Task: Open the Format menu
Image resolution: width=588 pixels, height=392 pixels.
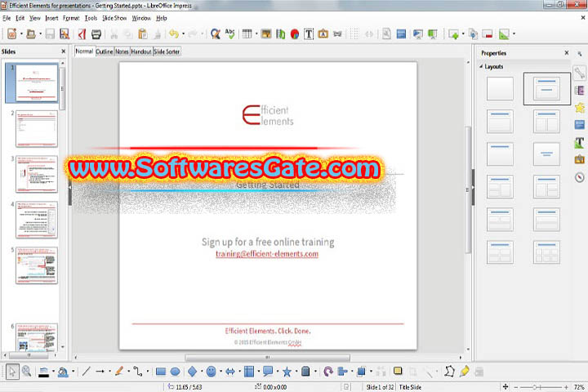Action: click(x=71, y=18)
